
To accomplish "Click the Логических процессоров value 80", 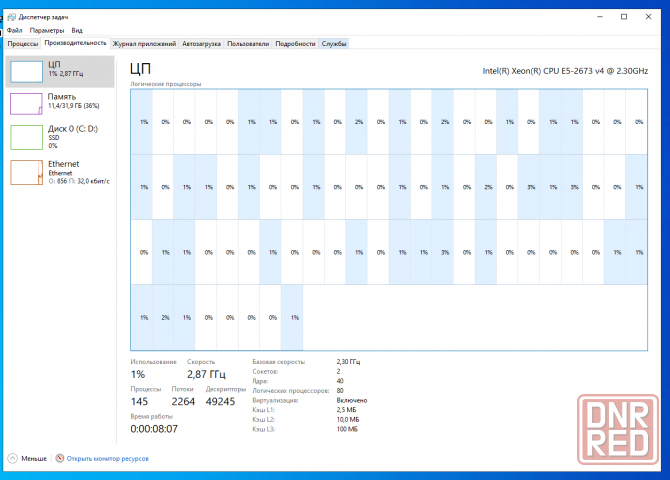I will (x=340, y=391).
